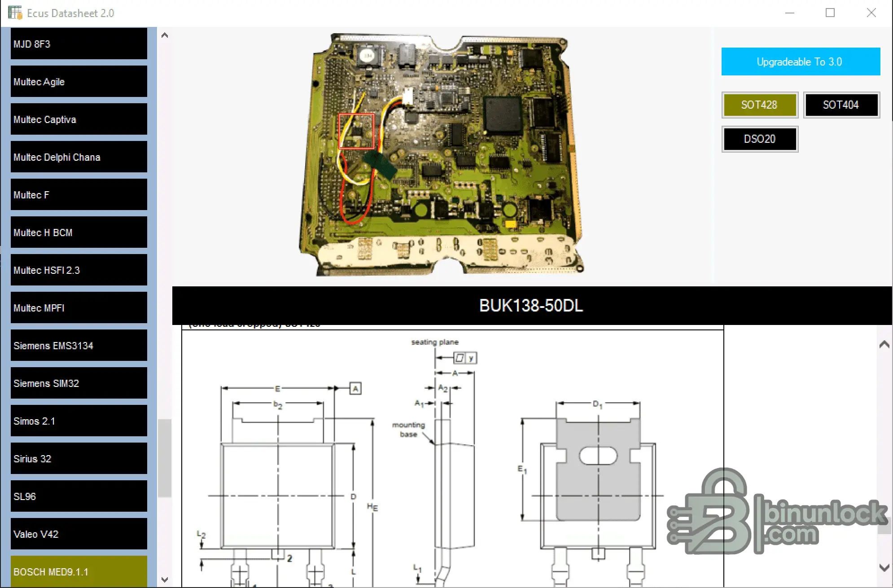Minimize the Ecus Datasheet window
The image size is (893, 588).
click(790, 13)
